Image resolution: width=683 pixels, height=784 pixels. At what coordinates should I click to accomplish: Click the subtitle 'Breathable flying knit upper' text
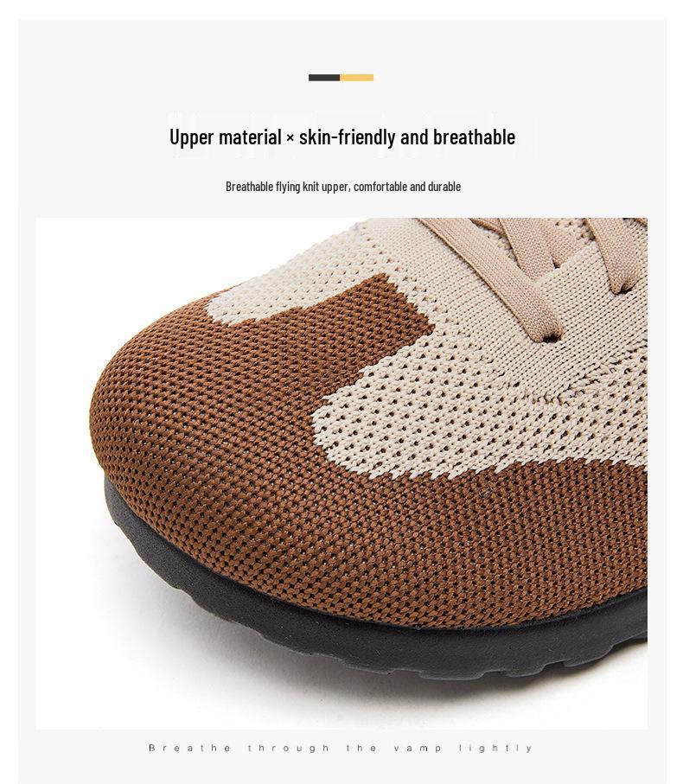pyautogui.click(x=289, y=187)
